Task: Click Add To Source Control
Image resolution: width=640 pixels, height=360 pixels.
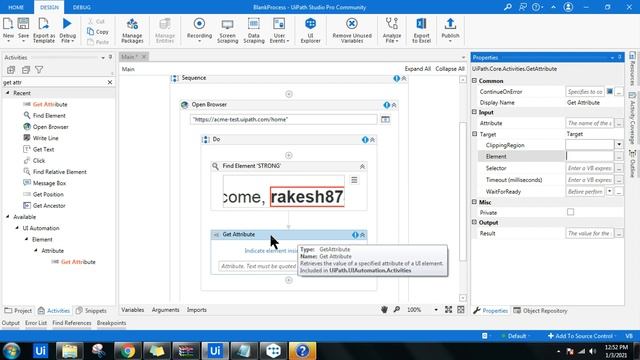Action: click(x=581, y=336)
